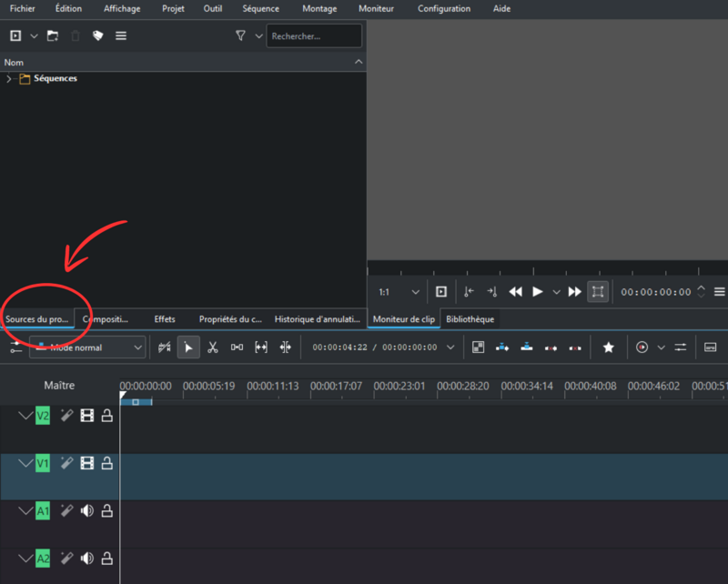Toggle the audio/video link icon
The image size is (728, 584).
point(165,347)
